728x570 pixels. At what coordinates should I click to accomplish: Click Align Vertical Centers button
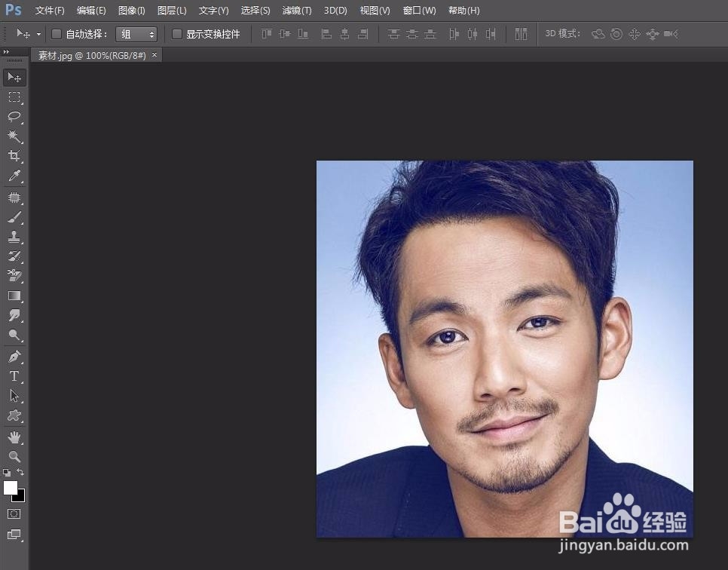click(285, 33)
